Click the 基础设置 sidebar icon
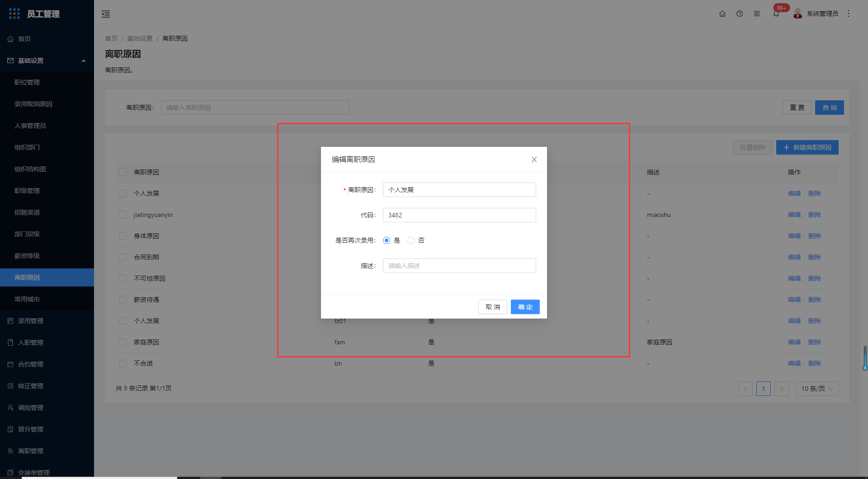The width and height of the screenshot is (868, 479). coord(10,61)
